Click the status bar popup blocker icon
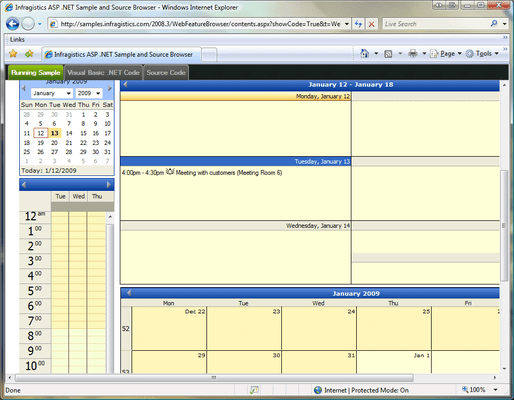The width and height of the screenshot is (514, 400). [x=254, y=390]
